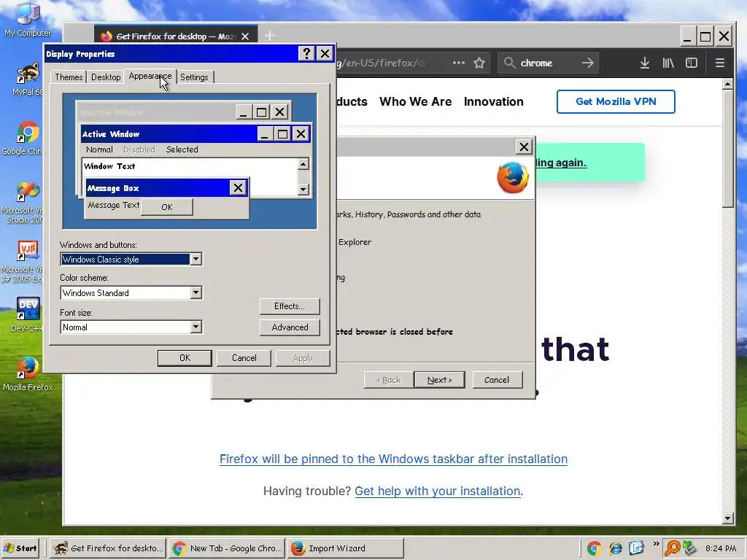This screenshot has width=747, height=560.
Task: Bookmark this page with the star icon
Action: coord(479,63)
